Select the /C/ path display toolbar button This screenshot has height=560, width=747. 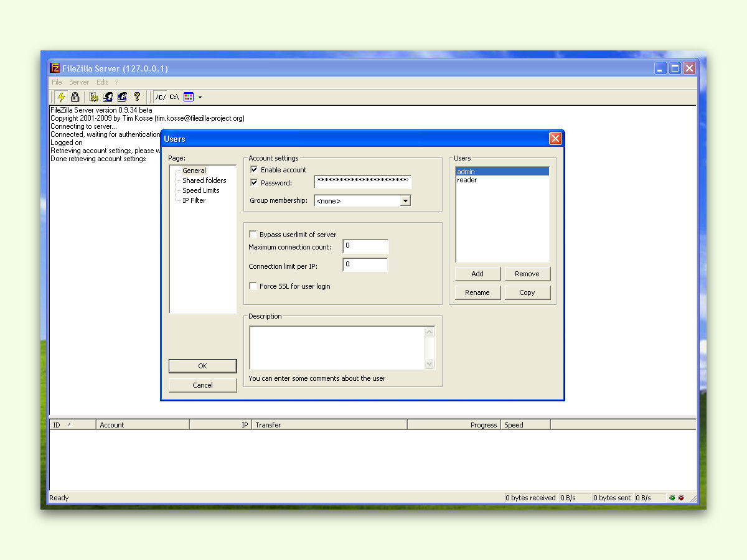point(161,97)
